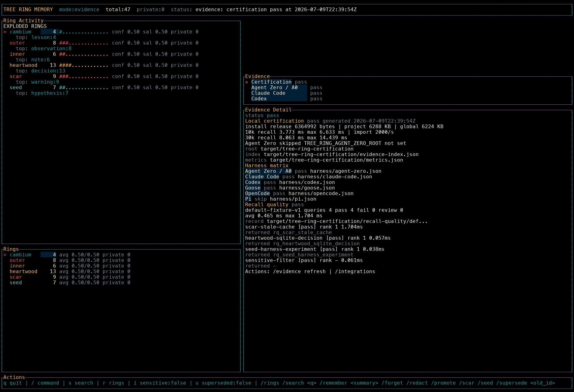Click the metrics.json path
The image size is (574, 392).
[x=337, y=160]
